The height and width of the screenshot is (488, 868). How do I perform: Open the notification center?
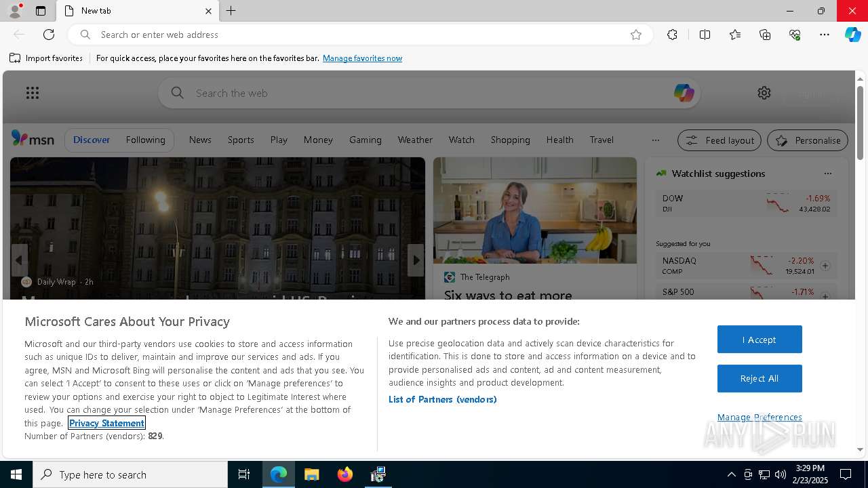pos(846,474)
